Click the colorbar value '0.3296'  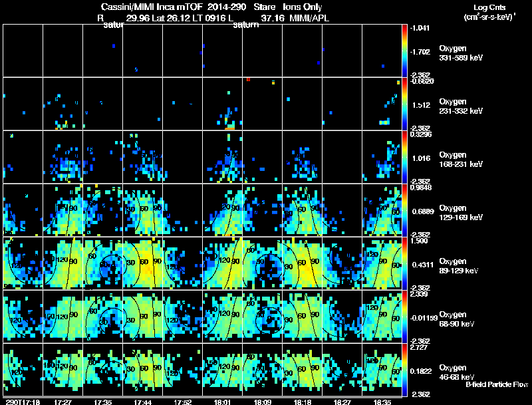pyautogui.click(x=421, y=134)
